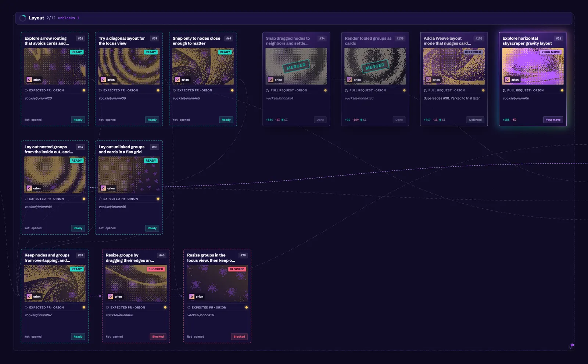Screen dimensions: 588x364
Task: Click orion avatar on card #66
Action: [x=111, y=297]
